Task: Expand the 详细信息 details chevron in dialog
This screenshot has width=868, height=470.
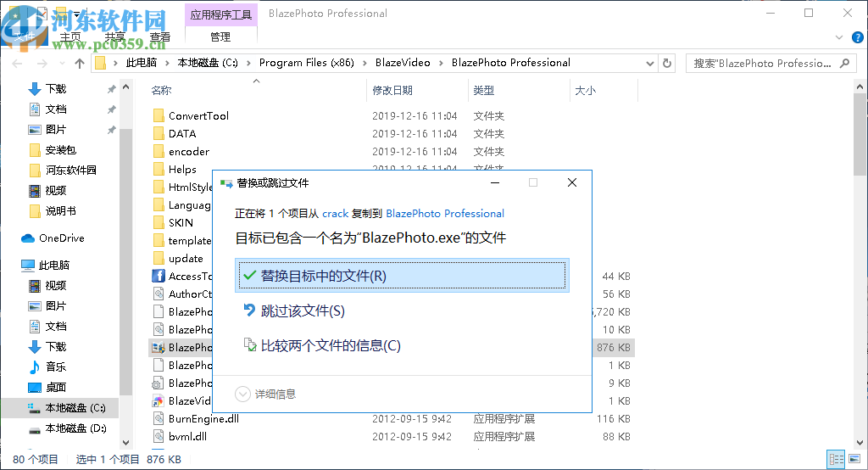Action: pos(242,394)
